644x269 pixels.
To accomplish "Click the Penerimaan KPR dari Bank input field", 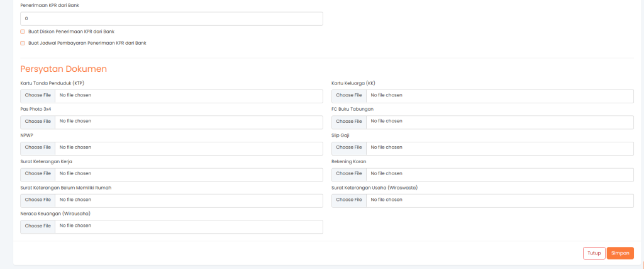I will tap(171, 19).
